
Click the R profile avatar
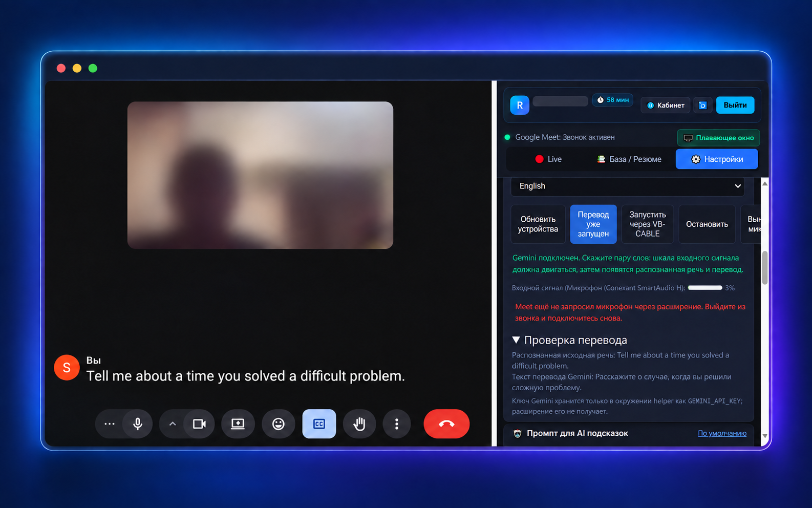point(520,105)
